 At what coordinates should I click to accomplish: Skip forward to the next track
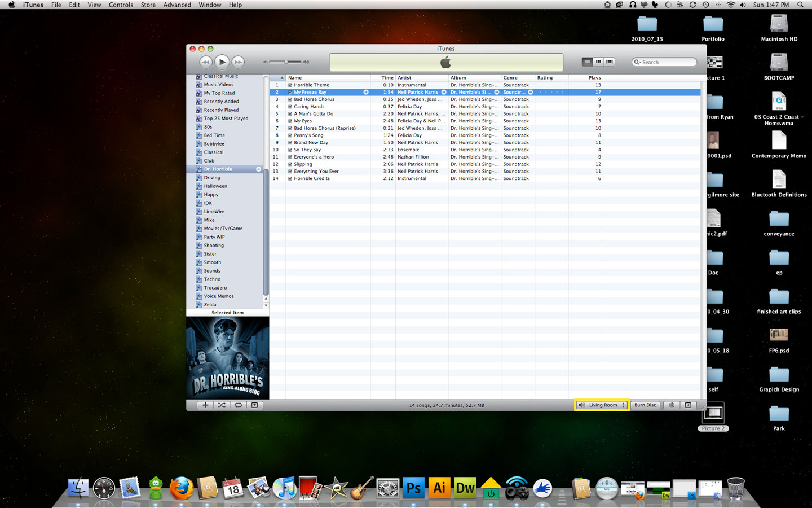point(239,62)
